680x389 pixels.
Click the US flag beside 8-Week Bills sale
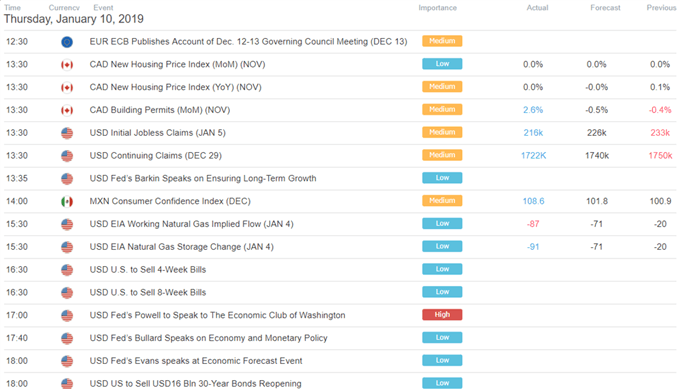pyautogui.click(x=67, y=293)
